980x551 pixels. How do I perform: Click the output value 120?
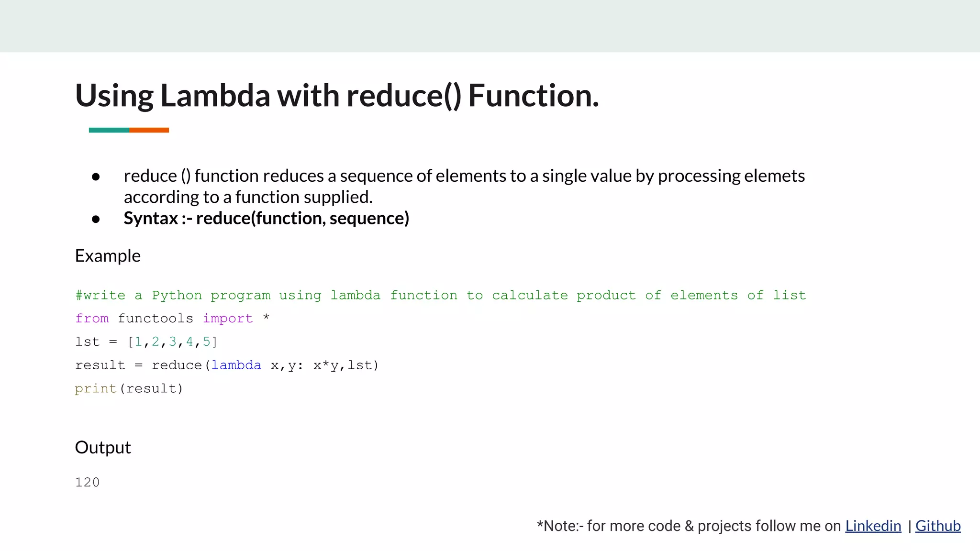click(x=87, y=482)
